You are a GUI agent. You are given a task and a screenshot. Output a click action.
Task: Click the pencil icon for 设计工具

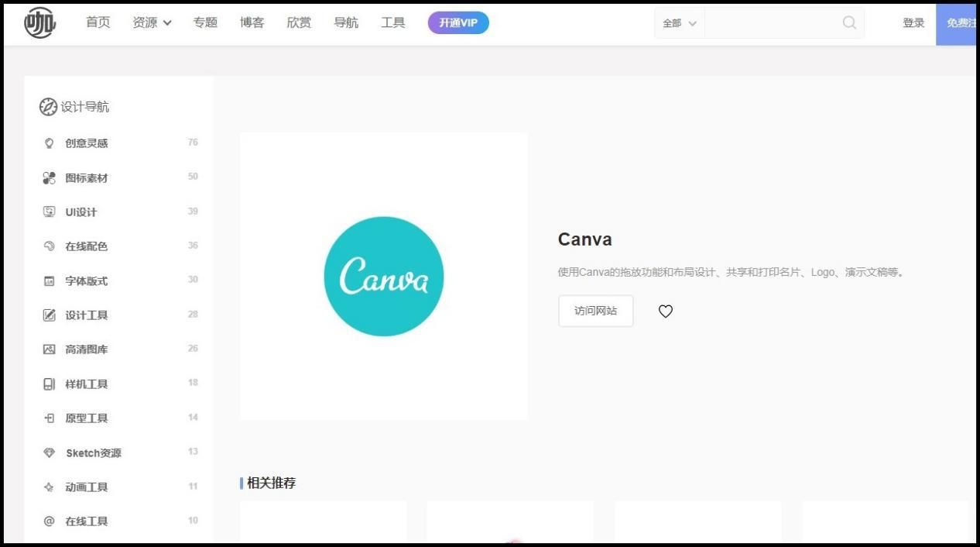[x=50, y=315]
